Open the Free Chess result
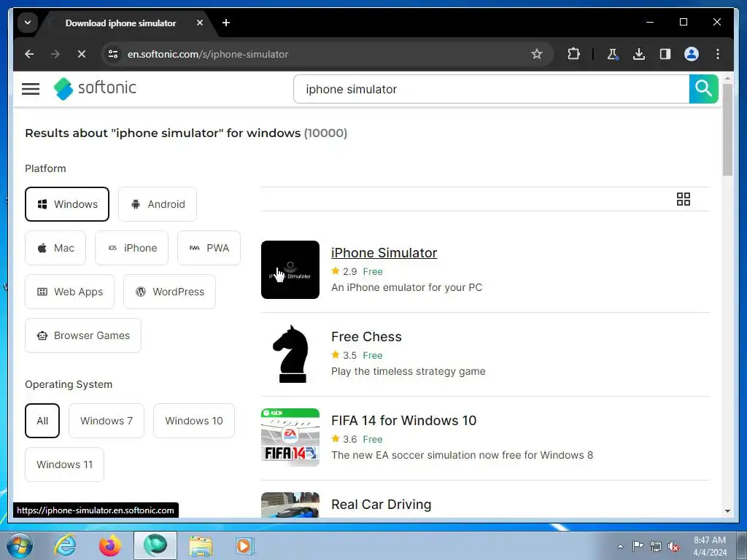 point(366,337)
